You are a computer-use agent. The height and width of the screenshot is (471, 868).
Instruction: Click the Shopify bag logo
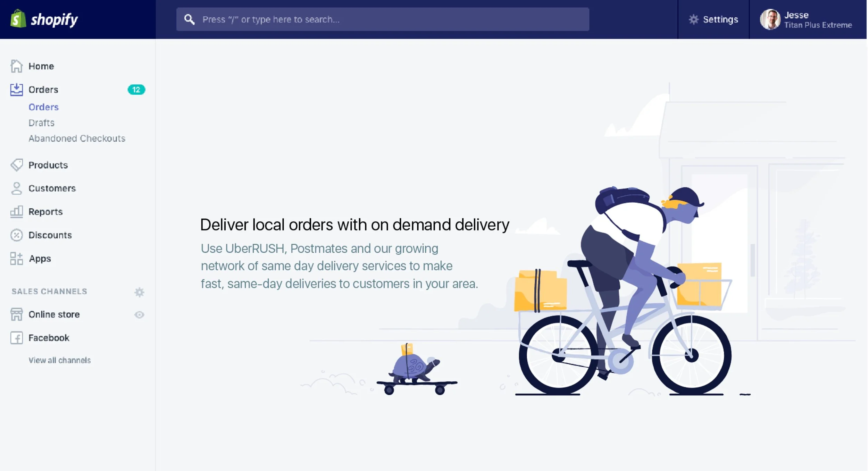pos(18,19)
